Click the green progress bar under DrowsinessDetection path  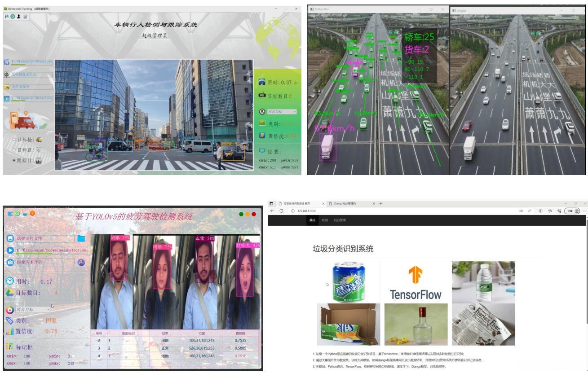(34, 254)
